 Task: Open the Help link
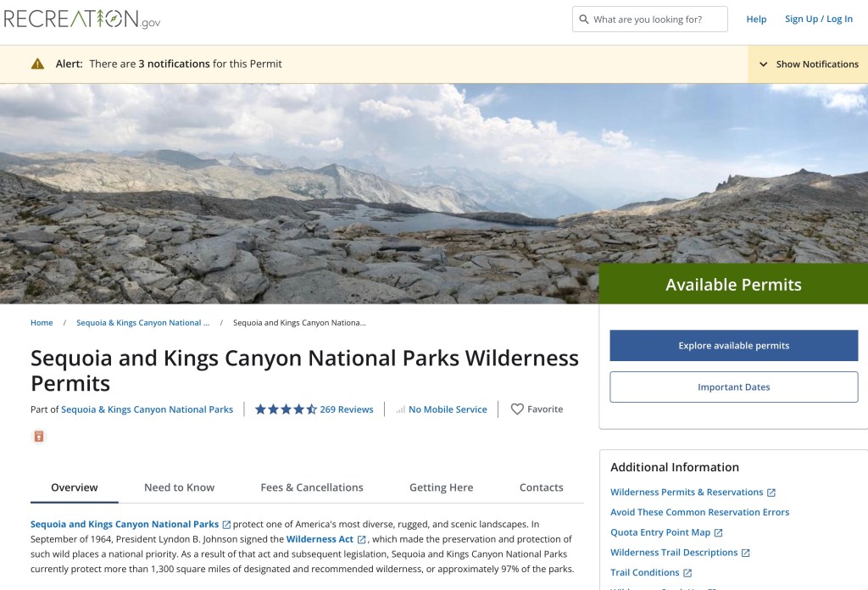[756, 19]
